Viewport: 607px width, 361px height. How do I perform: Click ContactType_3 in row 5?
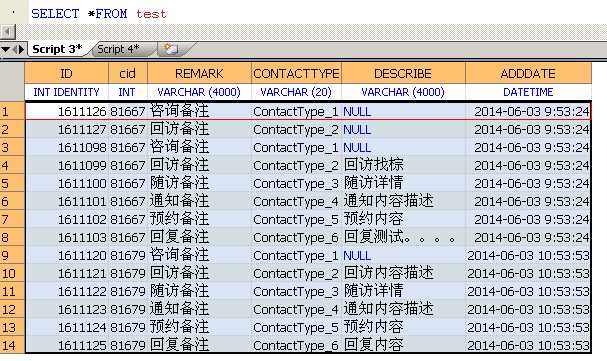[296, 183]
